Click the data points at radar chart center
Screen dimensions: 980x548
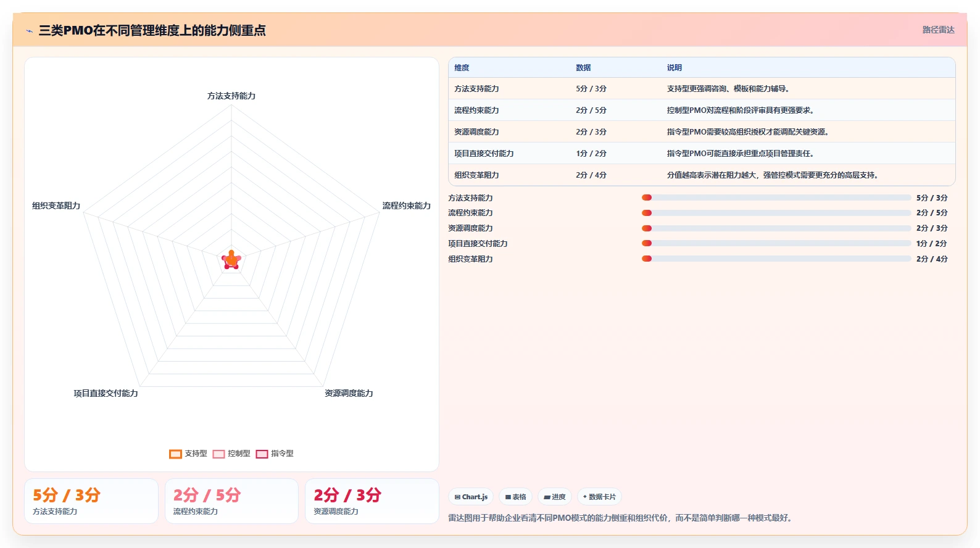click(x=231, y=260)
